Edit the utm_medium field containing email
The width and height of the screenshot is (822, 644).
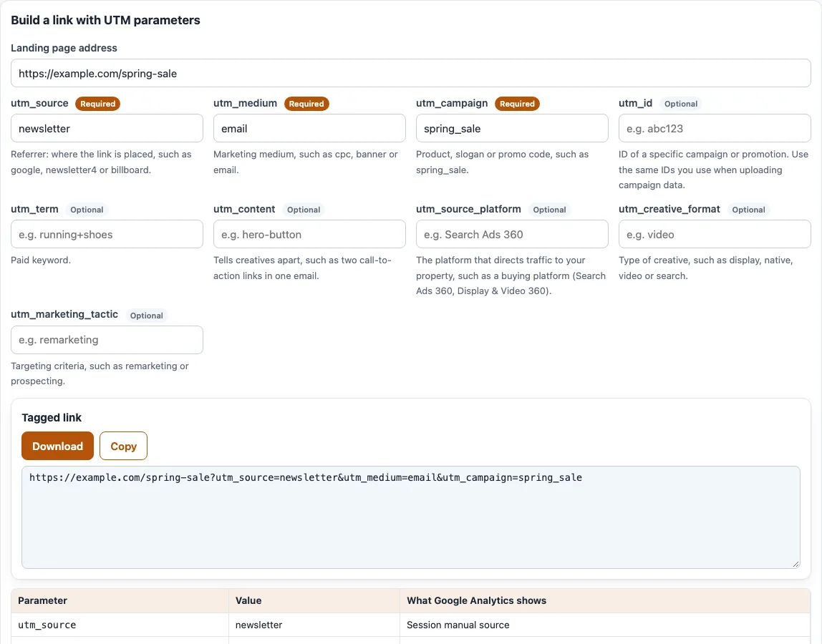[309, 128]
